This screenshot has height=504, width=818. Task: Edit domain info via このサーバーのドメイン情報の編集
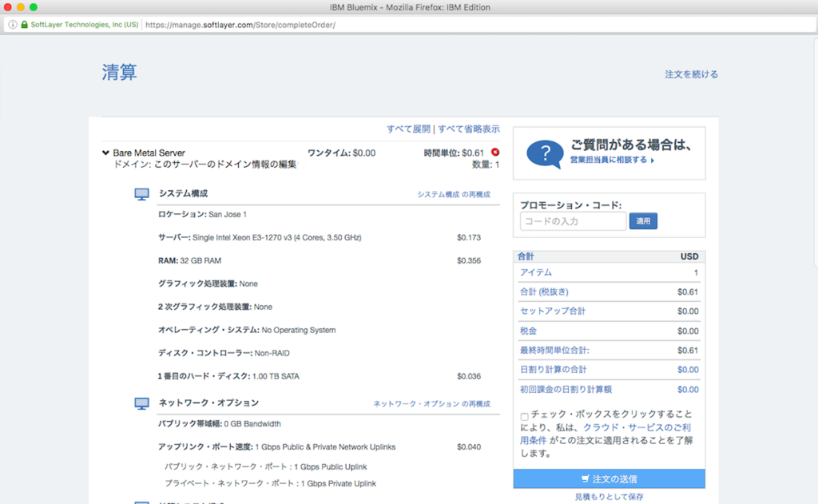point(224,165)
